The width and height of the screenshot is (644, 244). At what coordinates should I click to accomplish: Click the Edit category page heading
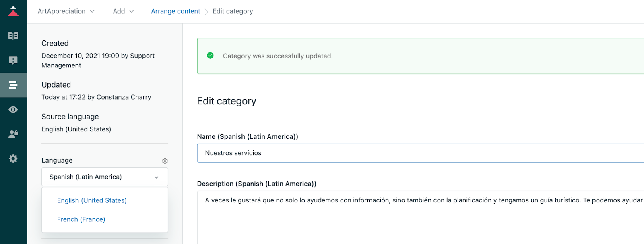tap(227, 101)
